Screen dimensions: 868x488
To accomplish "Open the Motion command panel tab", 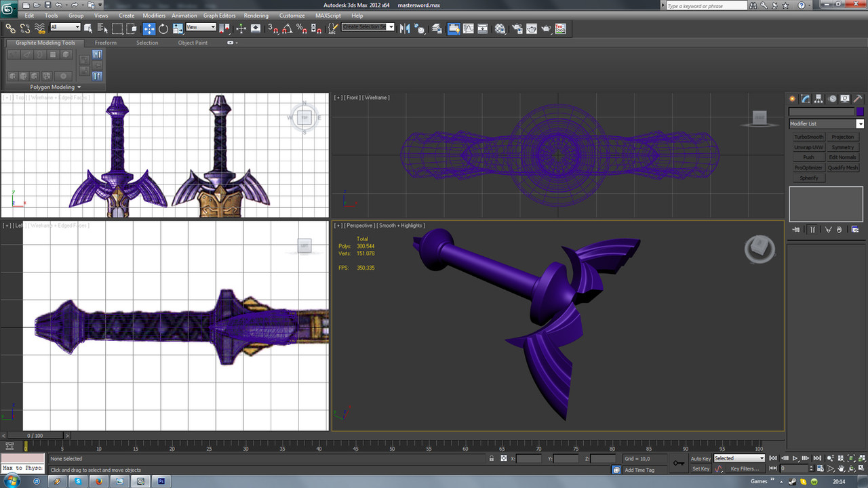I will [x=833, y=98].
